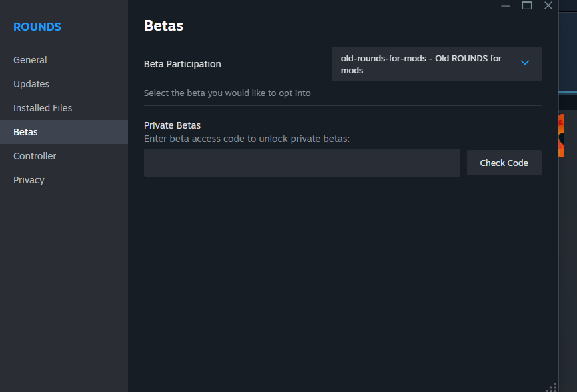Click 'Enter beta access code' instruction text
Viewport: 577px width, 392px height.
point(247,139)
